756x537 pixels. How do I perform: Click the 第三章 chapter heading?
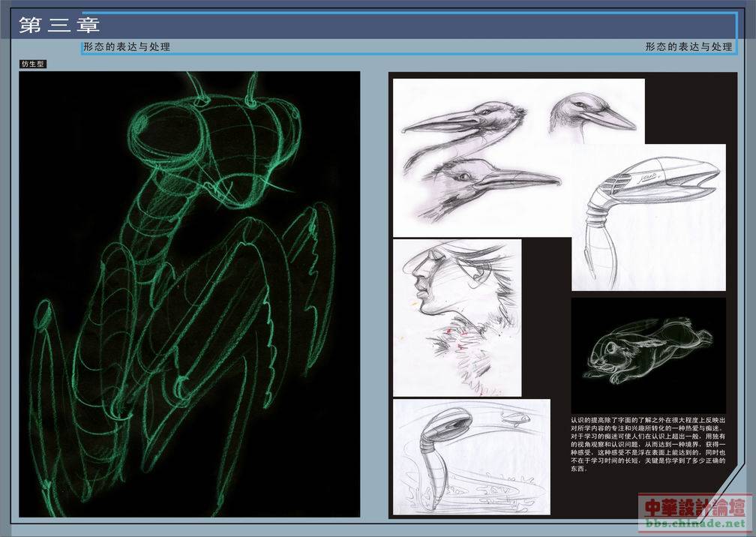59,25
